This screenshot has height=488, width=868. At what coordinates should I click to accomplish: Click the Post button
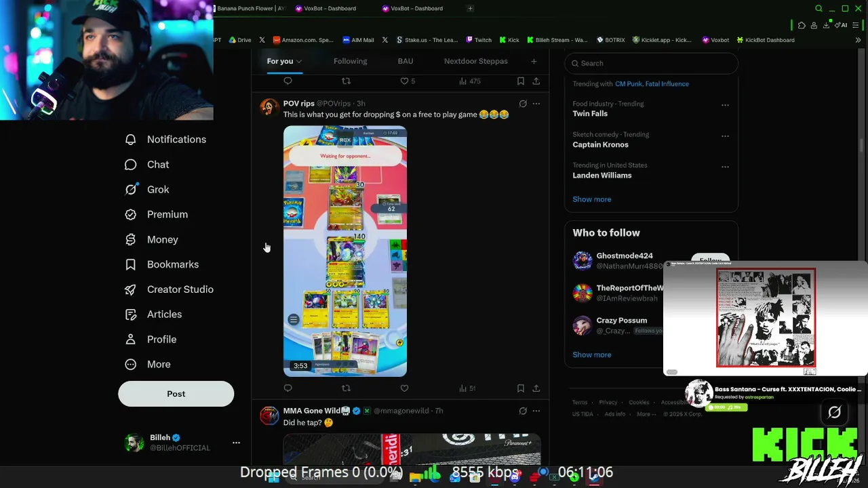pyautogui.click(x=176, y=394)
